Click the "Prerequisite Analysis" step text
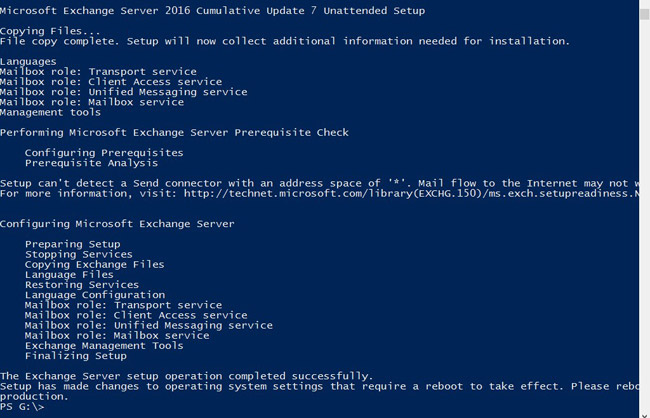This screenshot has width=650, height=418. 91,163
